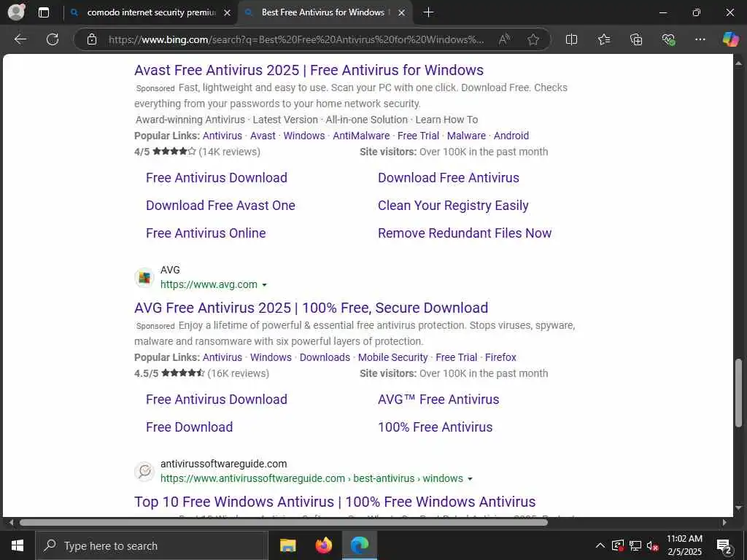Open the Collections icon
747x560 pixels.
click(636, 39)
